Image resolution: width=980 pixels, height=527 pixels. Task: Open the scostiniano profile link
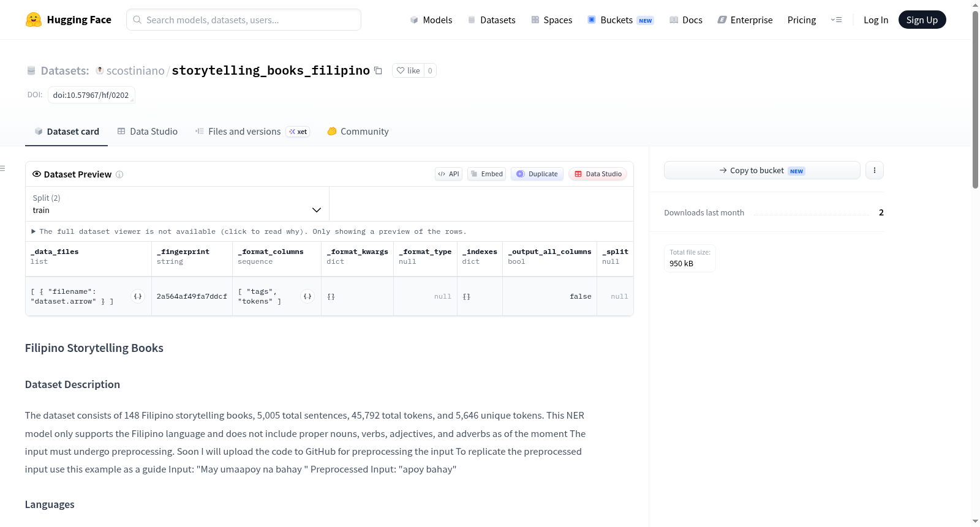[135, 70]
